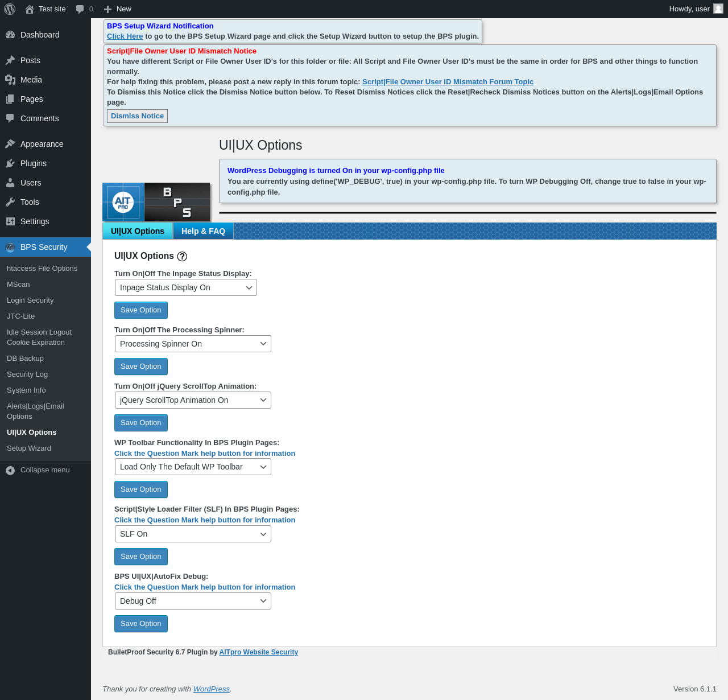
Task: Click the Tools wrench icon
Action: pos(10,202)
